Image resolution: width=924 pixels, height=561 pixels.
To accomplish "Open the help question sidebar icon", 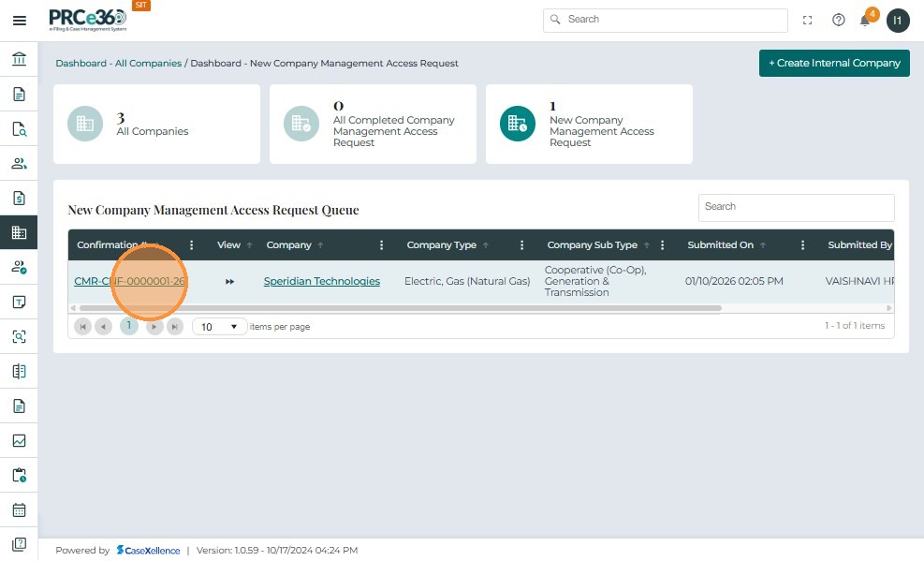I will [x=19, y=544].
